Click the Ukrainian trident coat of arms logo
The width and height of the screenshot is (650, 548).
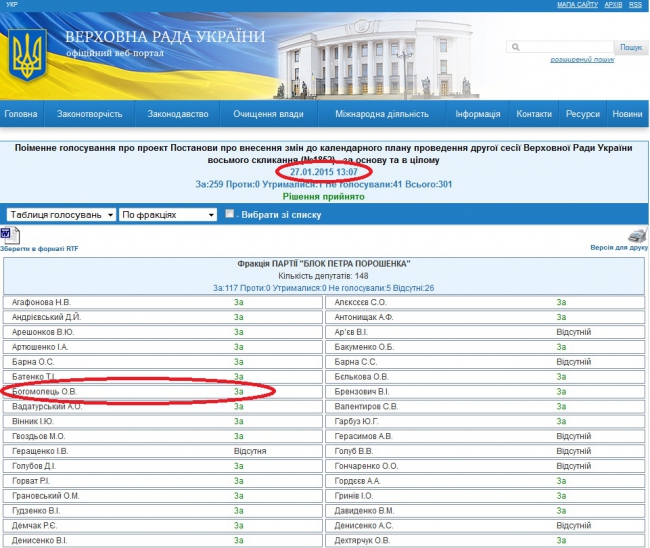tap(28, 55)
